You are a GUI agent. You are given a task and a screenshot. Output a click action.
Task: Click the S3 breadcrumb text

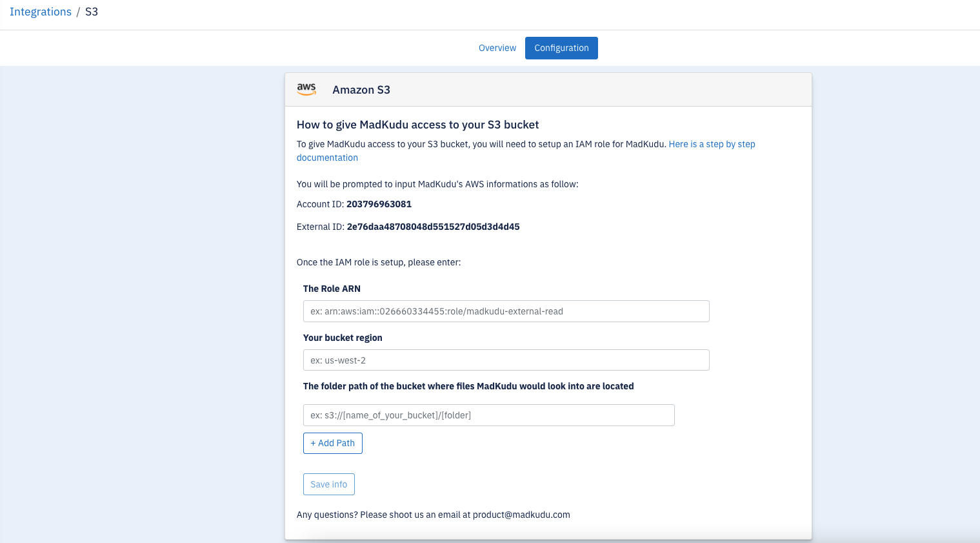pos(92,12)
